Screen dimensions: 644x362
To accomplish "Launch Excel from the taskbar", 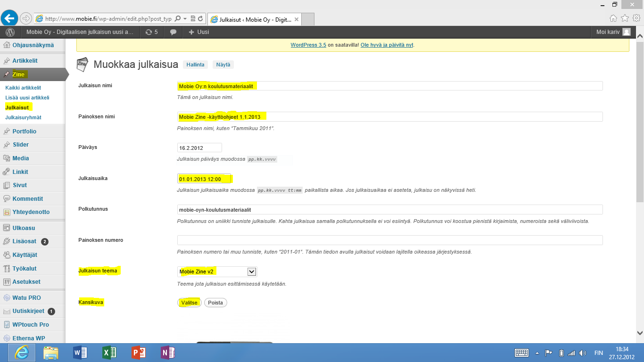I will tap(109, 353).
